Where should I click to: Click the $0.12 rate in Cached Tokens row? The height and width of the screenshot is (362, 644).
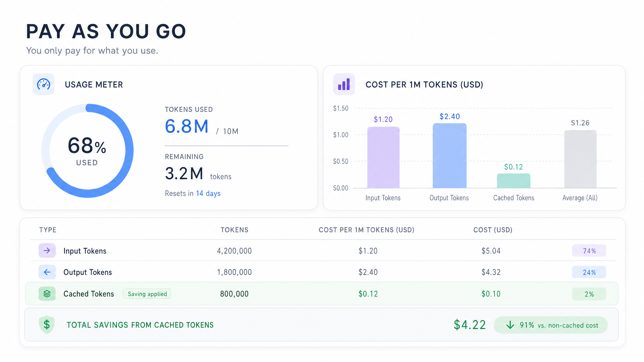pos(368,294)
